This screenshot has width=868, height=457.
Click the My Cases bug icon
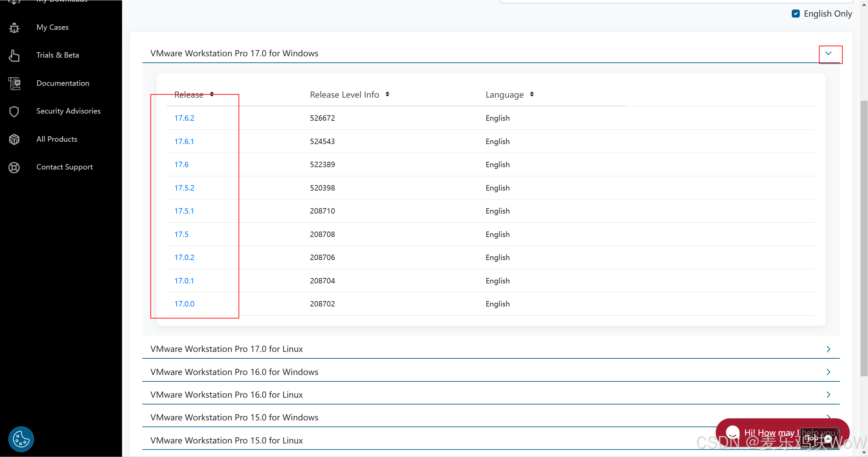point(14,27)
